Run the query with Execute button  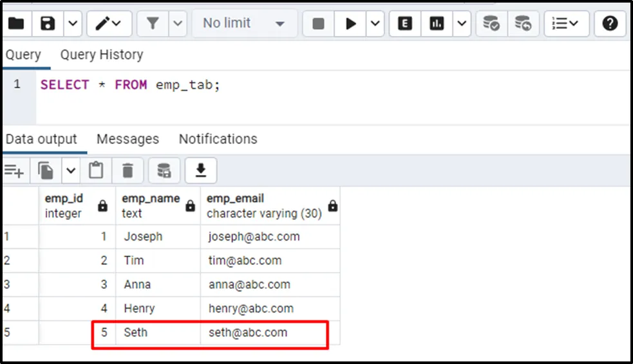(x=351, y=24)
